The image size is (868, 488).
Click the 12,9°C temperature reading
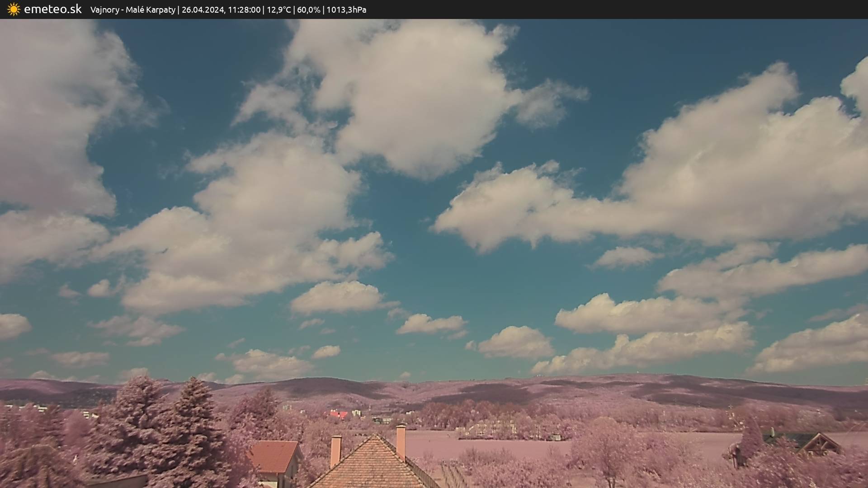click(x=278, y=10)
